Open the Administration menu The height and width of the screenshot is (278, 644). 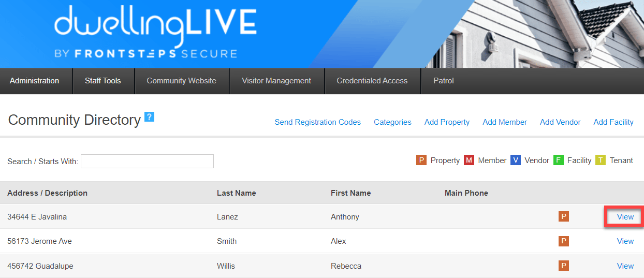35,81
